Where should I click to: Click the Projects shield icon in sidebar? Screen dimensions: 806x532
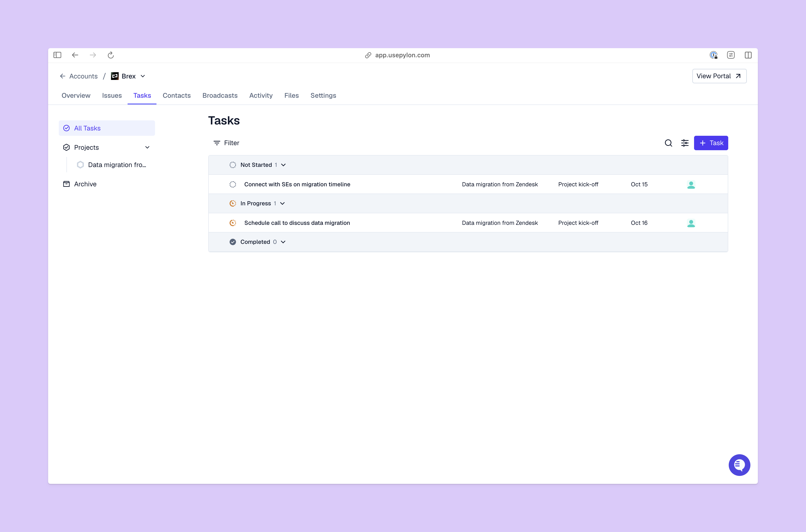pyautogui.click(x=66, y=147)
